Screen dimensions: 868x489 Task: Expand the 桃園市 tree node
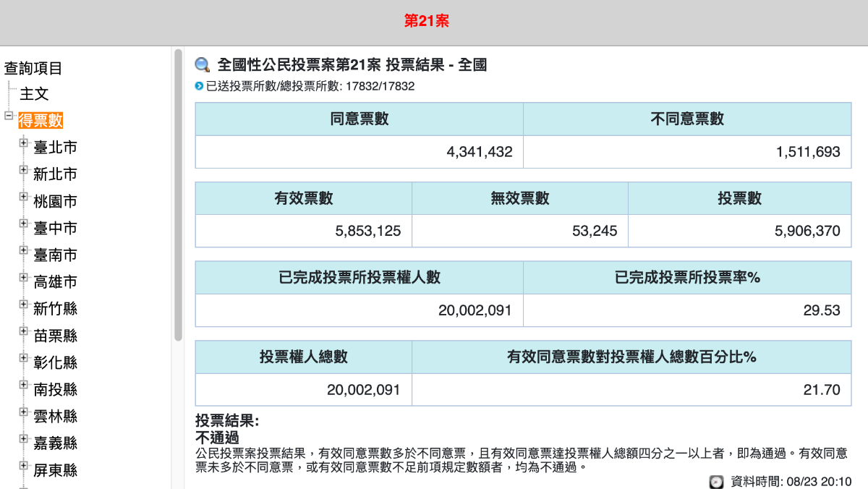click(24, 196)
